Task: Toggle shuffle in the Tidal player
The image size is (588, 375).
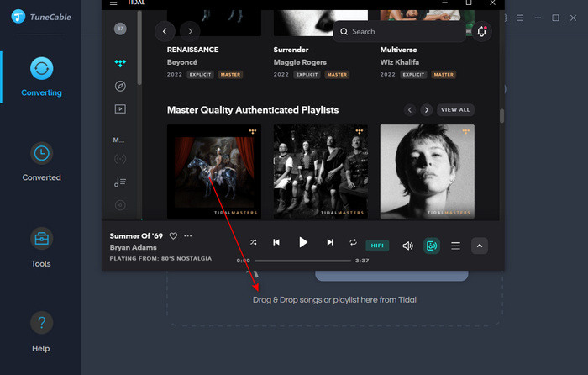Action: click(x=254, y=242)
